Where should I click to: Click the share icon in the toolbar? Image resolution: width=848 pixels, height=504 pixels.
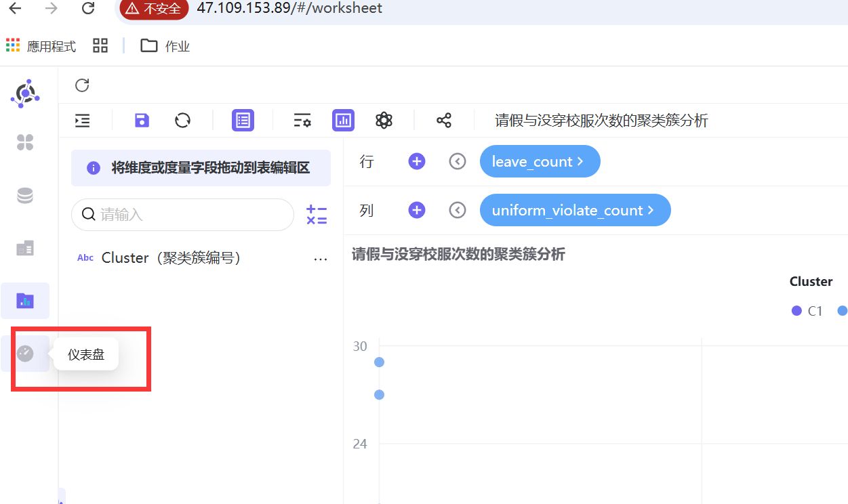444,121
